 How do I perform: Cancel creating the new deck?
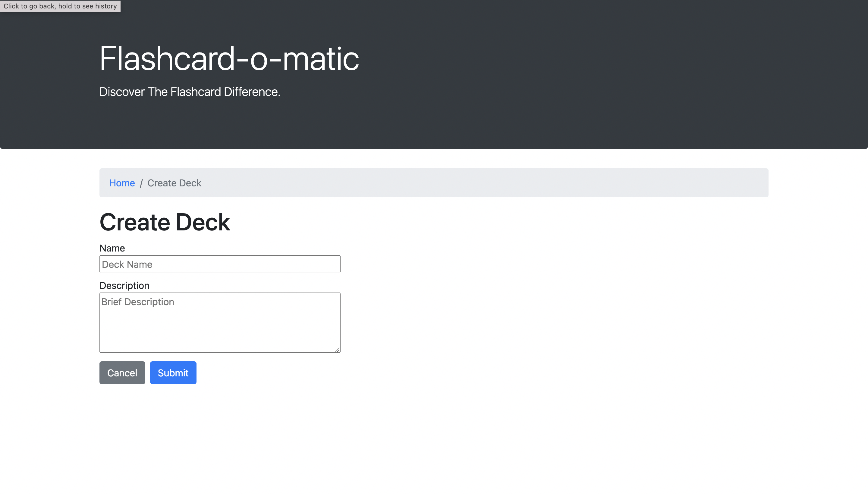pos(122,372)
